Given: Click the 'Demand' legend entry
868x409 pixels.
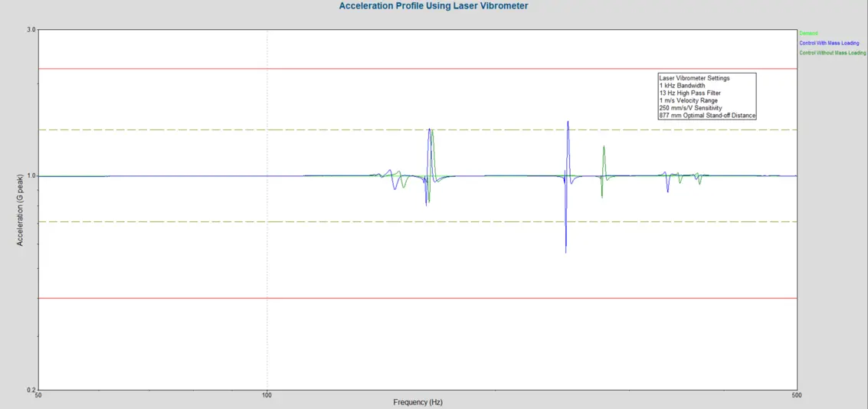Looking at the screenshot, I should pos(808,34).
